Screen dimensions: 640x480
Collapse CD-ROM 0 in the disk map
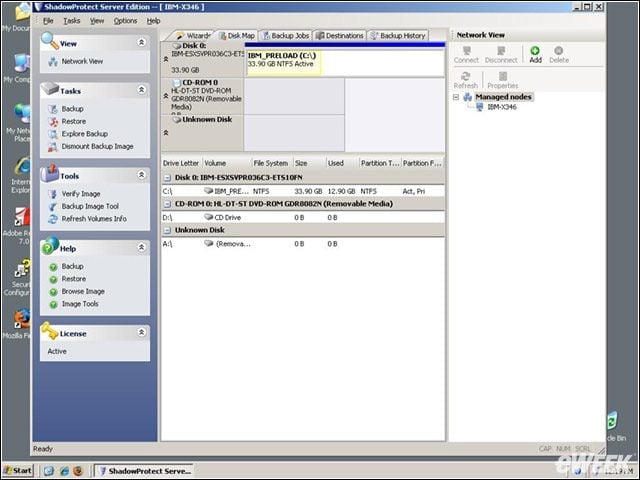(166, 96)
